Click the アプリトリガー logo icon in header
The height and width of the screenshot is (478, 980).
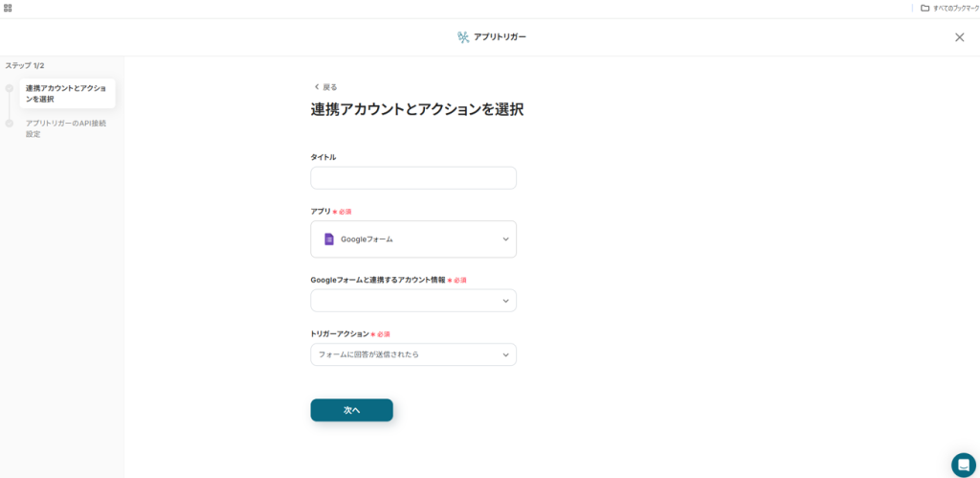(x=463, y=37)
